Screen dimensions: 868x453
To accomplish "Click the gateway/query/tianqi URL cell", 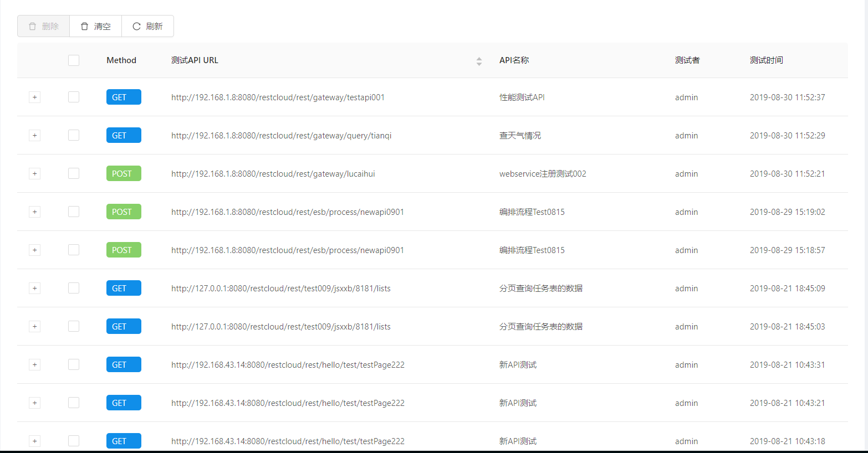I will pyautogui.click(x=282, y=136).
